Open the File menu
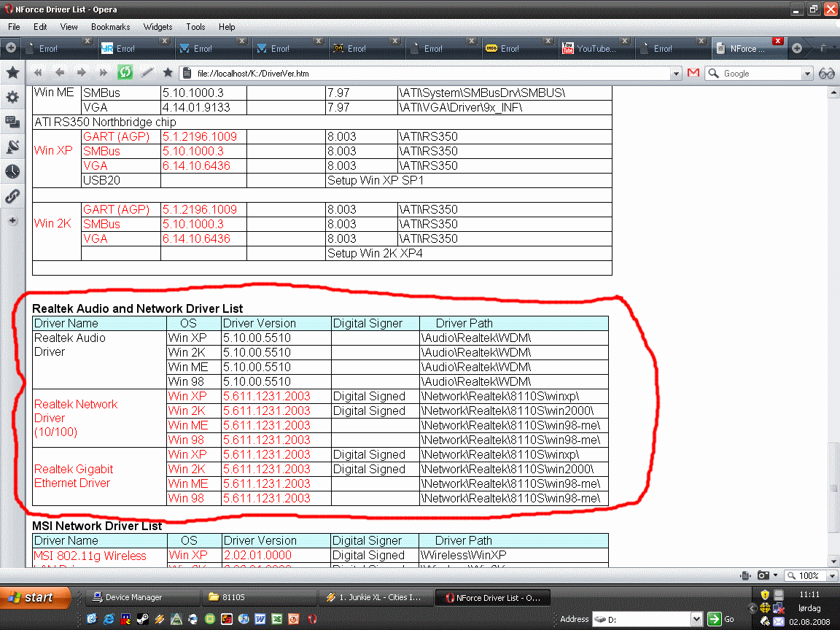The height and width of the screenshot is (630, 840). pos(14,27)
